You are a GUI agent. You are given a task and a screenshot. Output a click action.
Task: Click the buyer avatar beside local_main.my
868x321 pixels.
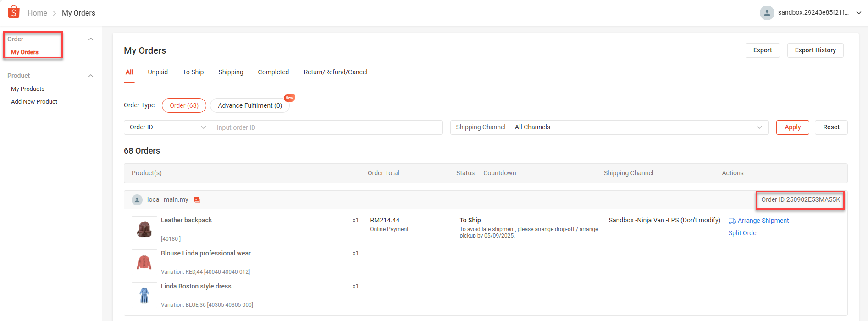coord(137,200)
